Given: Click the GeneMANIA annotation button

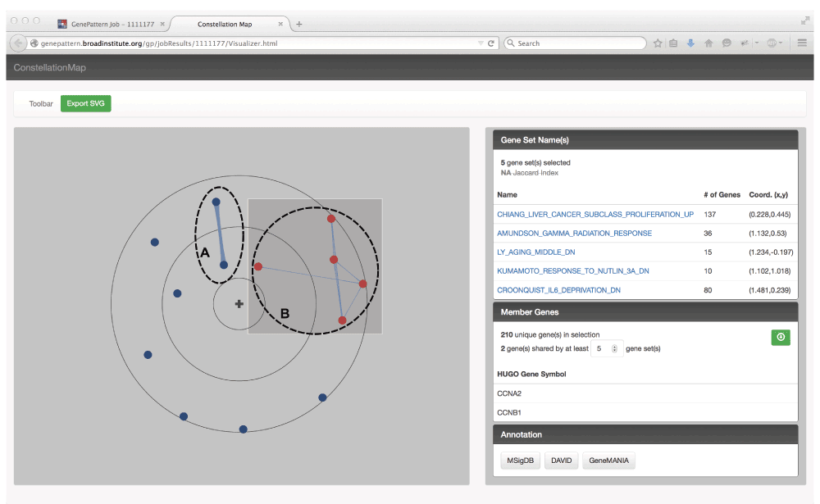Looking at the screenshot, I should 608,461.
